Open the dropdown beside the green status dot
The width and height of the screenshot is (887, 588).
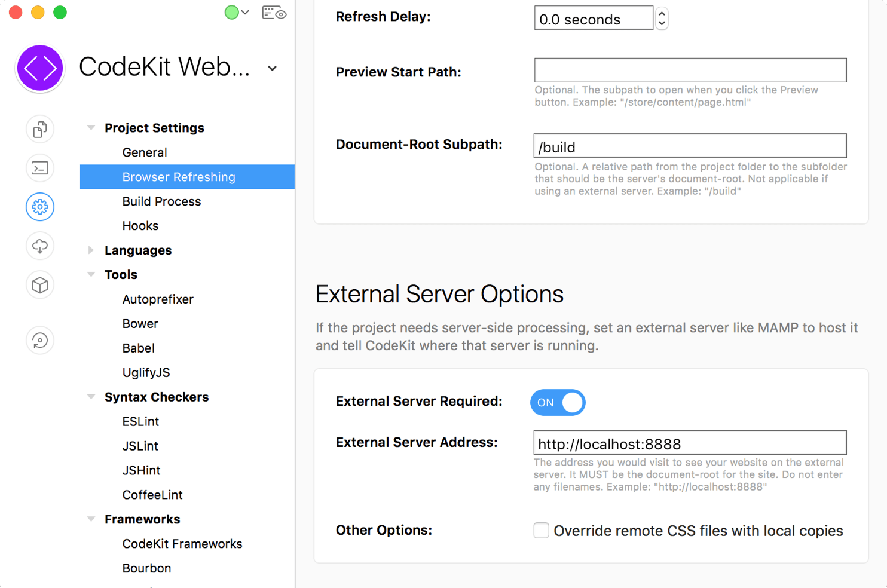point(245,12)
